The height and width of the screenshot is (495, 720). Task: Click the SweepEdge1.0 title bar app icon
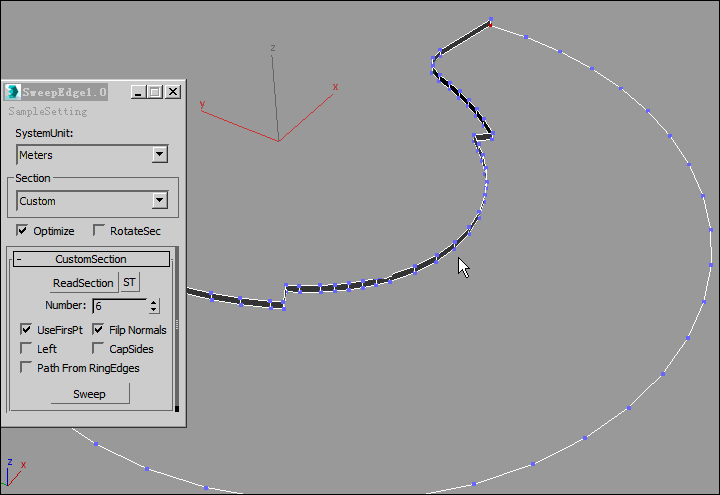click(x=12, y=92)
